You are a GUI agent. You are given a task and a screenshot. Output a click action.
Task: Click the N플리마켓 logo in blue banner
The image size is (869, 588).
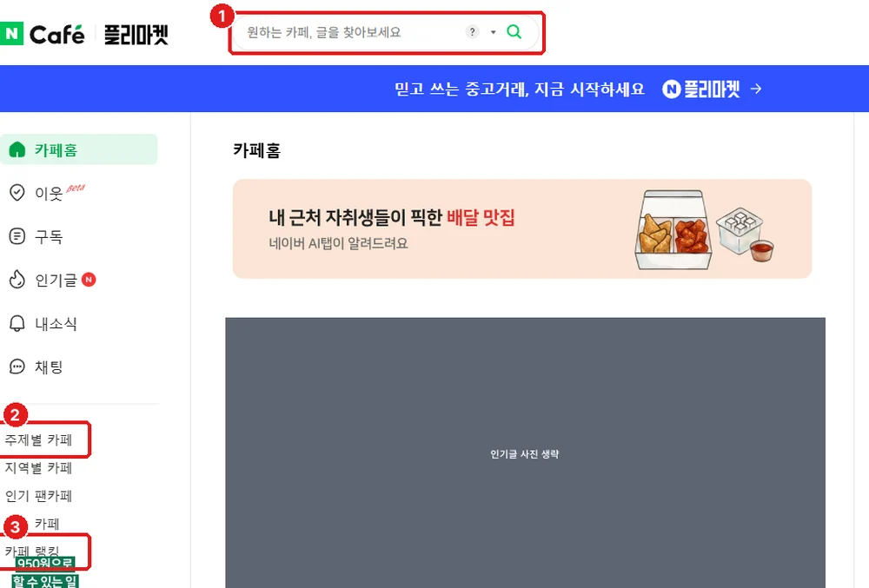point(701,89)
